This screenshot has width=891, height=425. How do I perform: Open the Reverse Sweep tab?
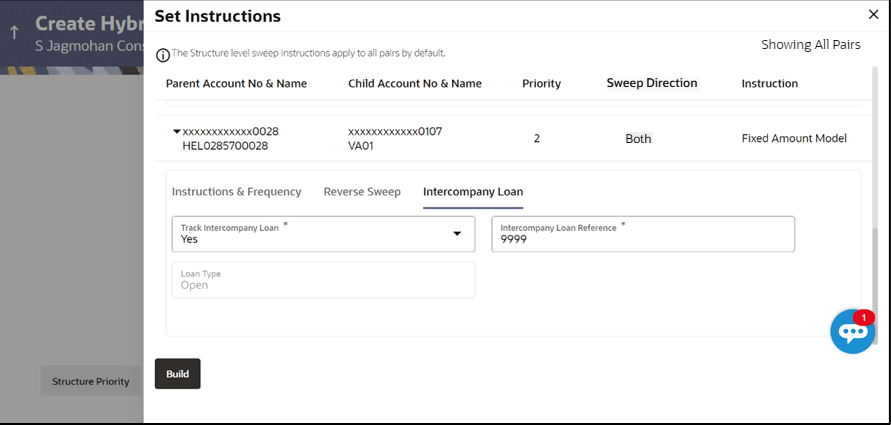pyautogui.click(x=362, y=192)
